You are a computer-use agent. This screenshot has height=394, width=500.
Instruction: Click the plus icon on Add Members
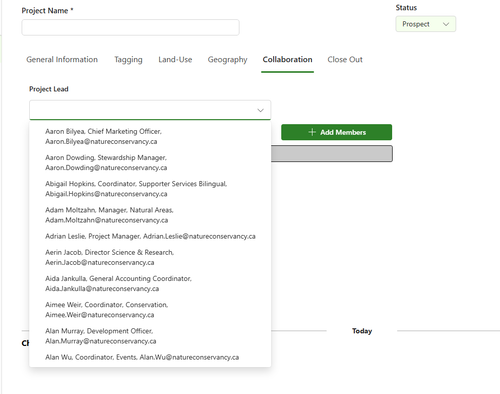coord(312,132)
